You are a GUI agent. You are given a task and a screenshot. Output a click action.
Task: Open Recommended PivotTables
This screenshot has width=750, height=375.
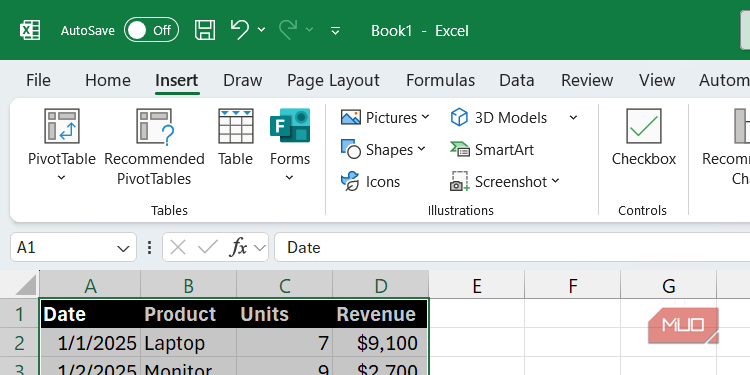click(154, 147)
